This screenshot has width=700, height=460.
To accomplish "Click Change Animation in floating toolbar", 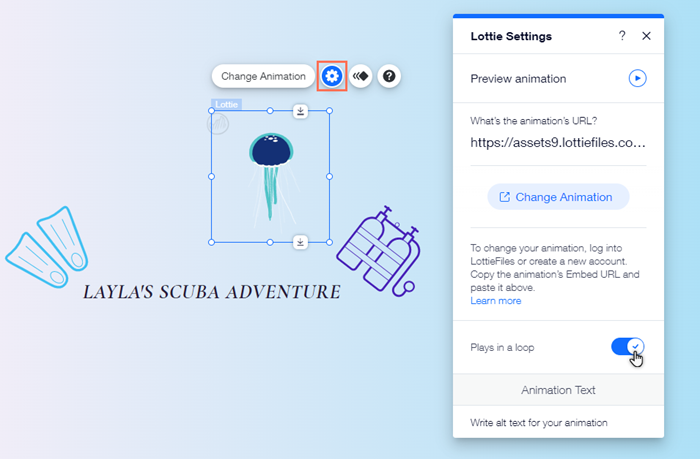I will coord(263,76).
